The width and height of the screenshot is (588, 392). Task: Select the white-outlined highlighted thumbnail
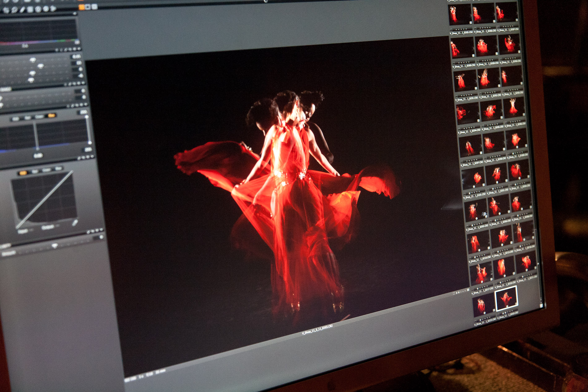point(506,299)
